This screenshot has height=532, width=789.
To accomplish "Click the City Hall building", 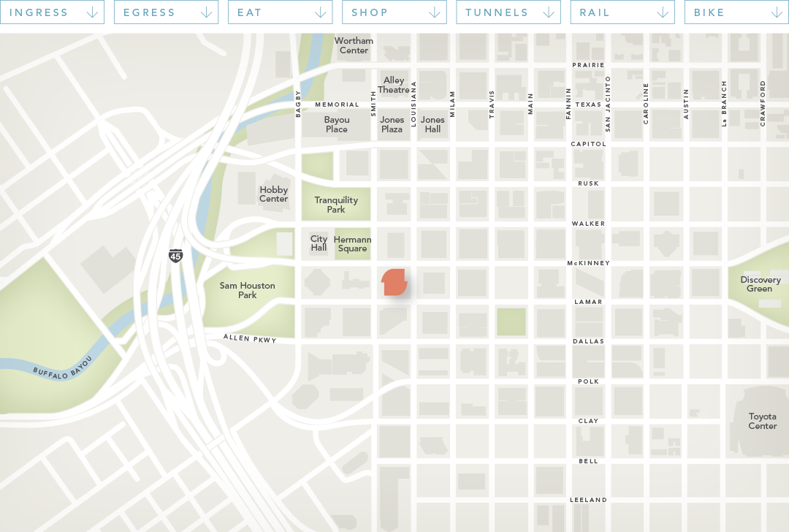I will point(319,243).
